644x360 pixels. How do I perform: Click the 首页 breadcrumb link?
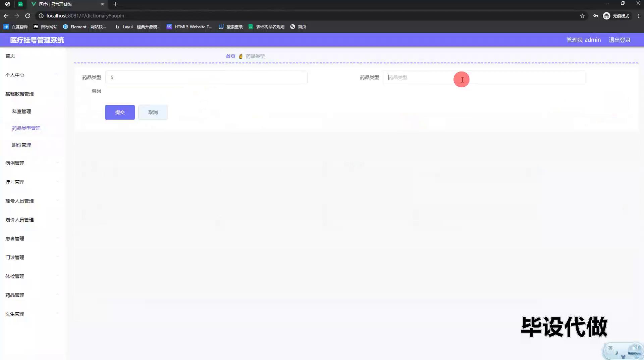[230, 56]
